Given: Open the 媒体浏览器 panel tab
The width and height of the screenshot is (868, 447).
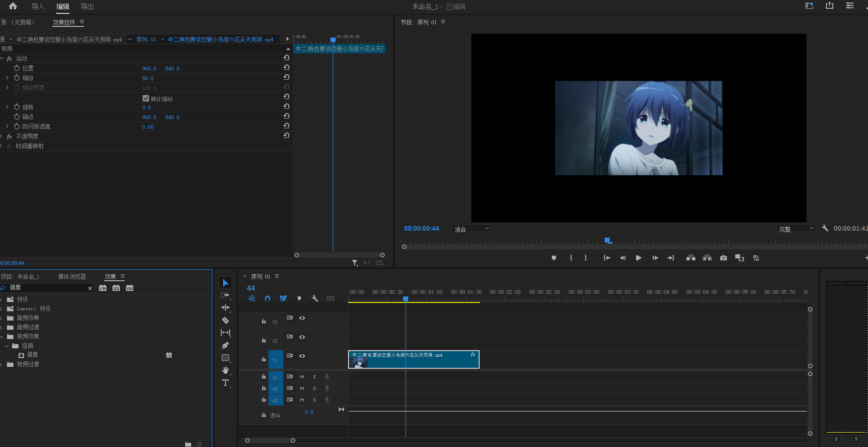Looking at the screenshot, I should coord(72,277).
